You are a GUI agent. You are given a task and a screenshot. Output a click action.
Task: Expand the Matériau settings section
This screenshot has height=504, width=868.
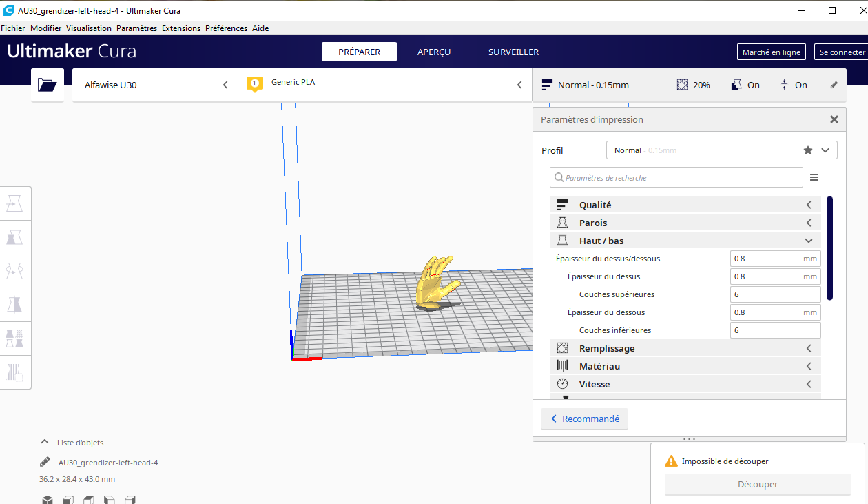[x=685, y=366]
